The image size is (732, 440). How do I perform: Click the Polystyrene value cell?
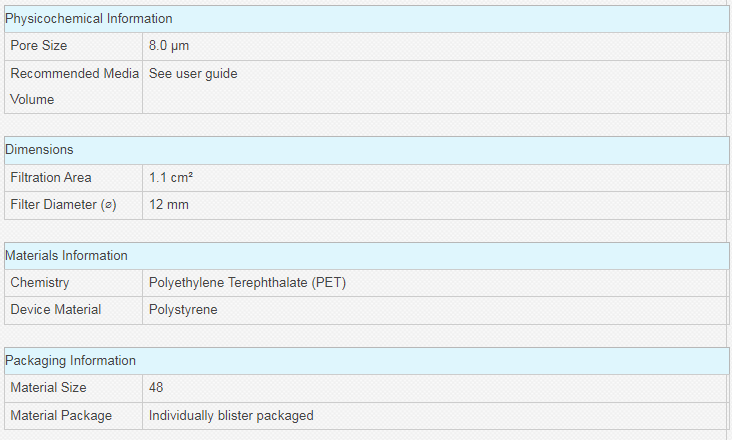coord(435,310)
